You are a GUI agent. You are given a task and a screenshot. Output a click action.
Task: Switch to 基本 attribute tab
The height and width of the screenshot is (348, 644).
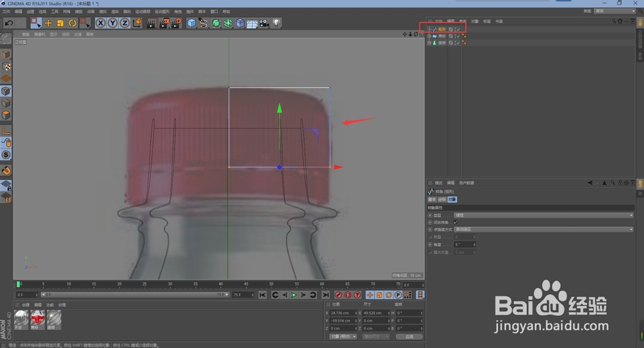(432, 199)
